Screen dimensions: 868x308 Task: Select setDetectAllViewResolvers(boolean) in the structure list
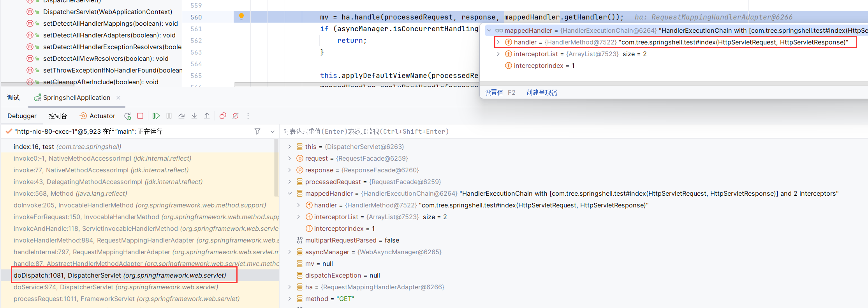click(106, 58)
